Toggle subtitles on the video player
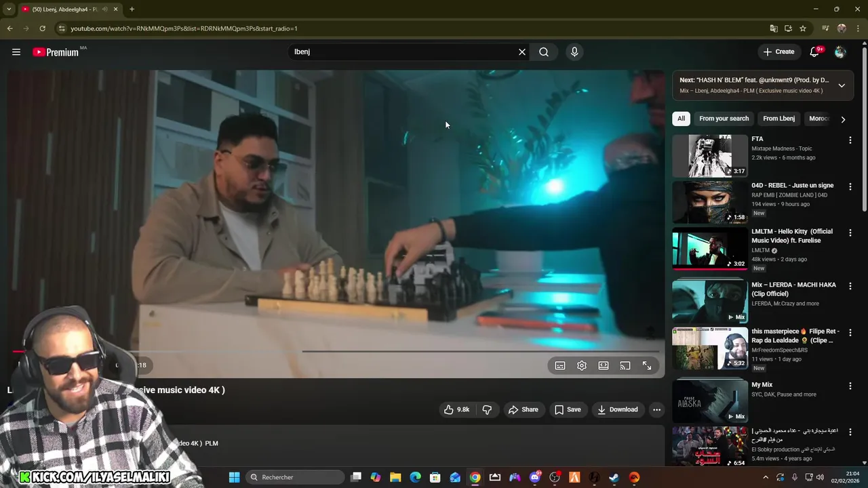This screenshot has width=868, height=488. tap(560, 365)
